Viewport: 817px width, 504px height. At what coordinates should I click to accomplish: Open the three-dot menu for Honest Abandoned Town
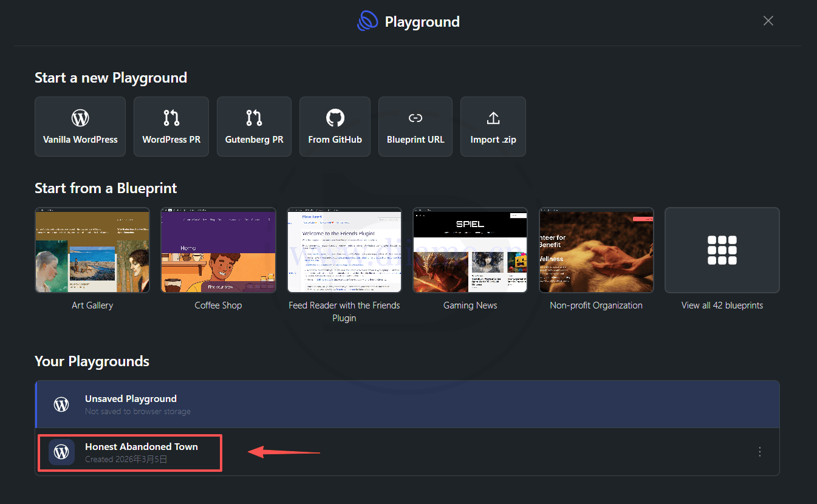(759, 452)
